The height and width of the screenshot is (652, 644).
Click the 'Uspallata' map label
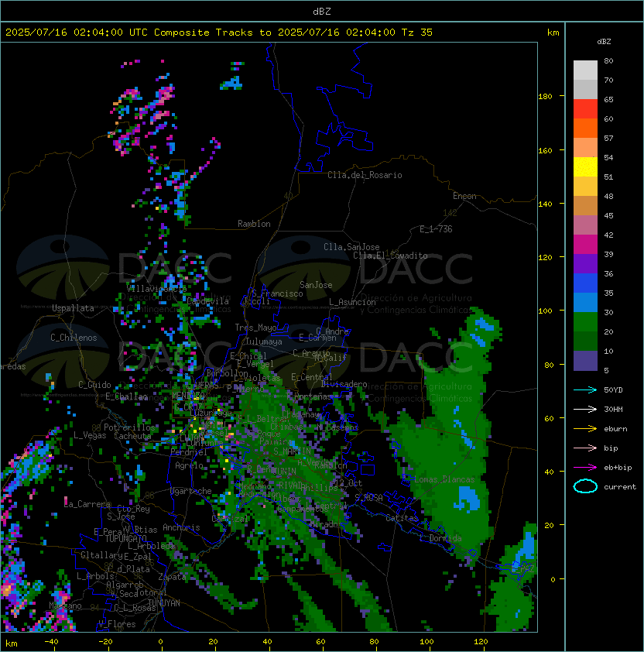(x=74, y=308)
